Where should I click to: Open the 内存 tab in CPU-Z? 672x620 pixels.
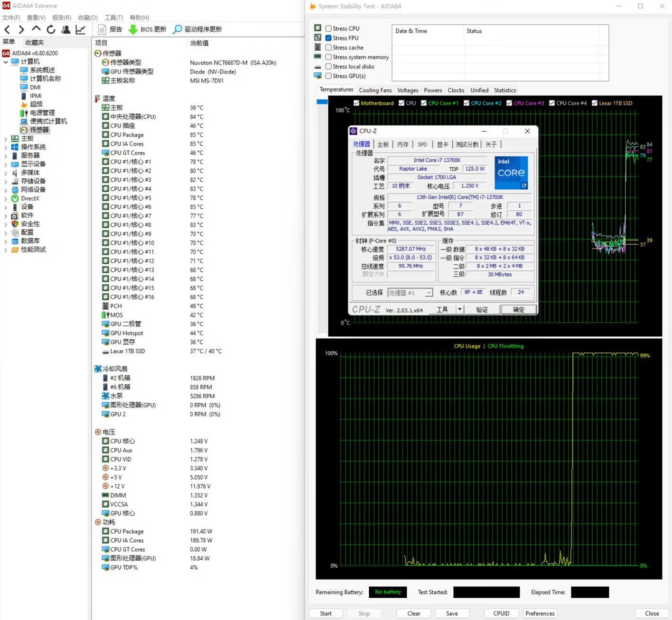pyautogui.click(x=403, y=144)
